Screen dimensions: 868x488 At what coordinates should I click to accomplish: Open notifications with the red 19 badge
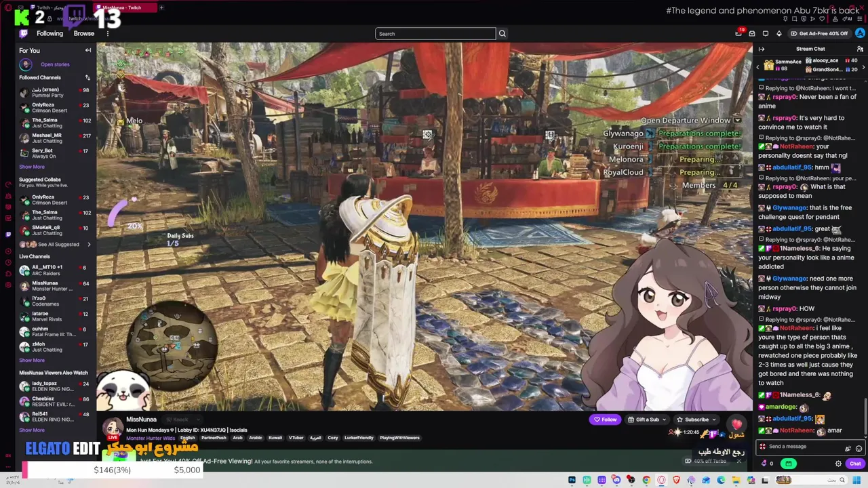tap(738, 33)
